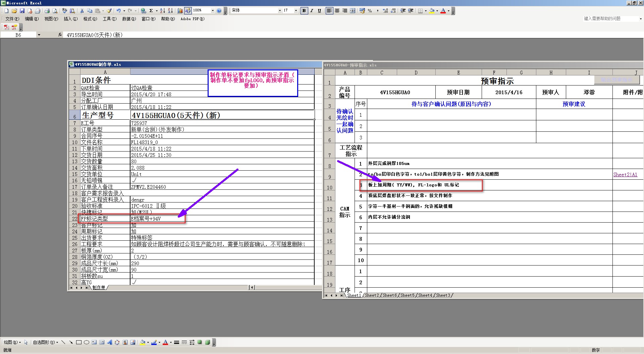Screen dimensions: 644x354
Task: Open the 绘图 (Draw) dropdown menu
Action: click(x=12, y=342)
